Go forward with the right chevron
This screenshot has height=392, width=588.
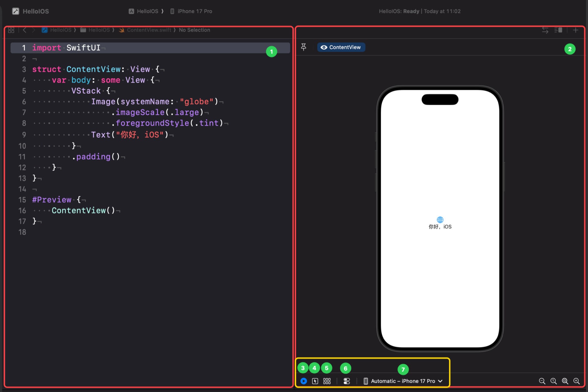[x=34, y=30]
